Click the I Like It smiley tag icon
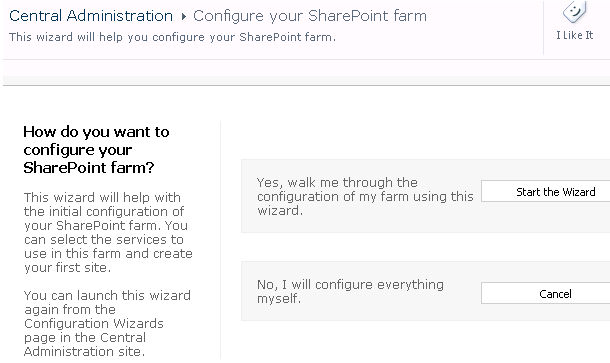 click(574, 12)
